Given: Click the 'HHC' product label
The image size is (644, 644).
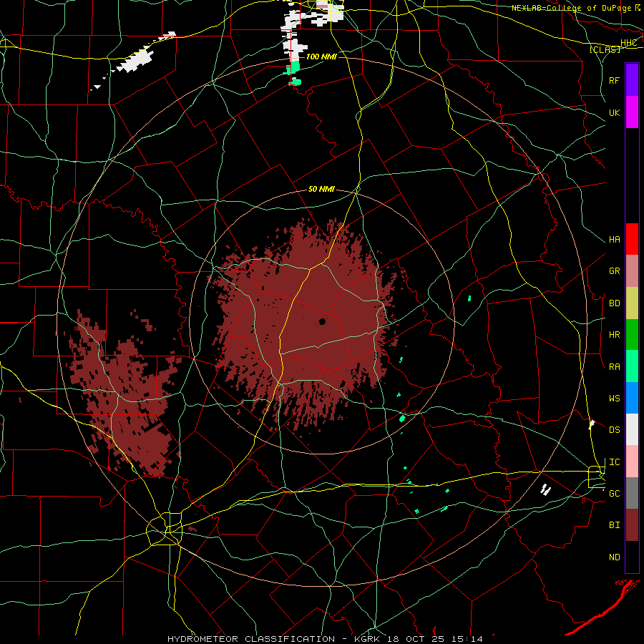Looking at the screenshot, I should point(628,43).
